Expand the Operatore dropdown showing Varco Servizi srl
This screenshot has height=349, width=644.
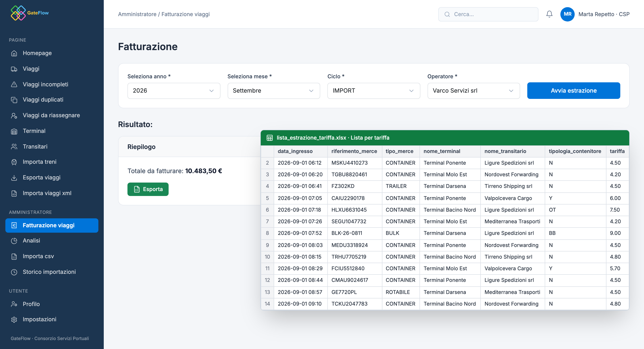(x=474, y=91)
